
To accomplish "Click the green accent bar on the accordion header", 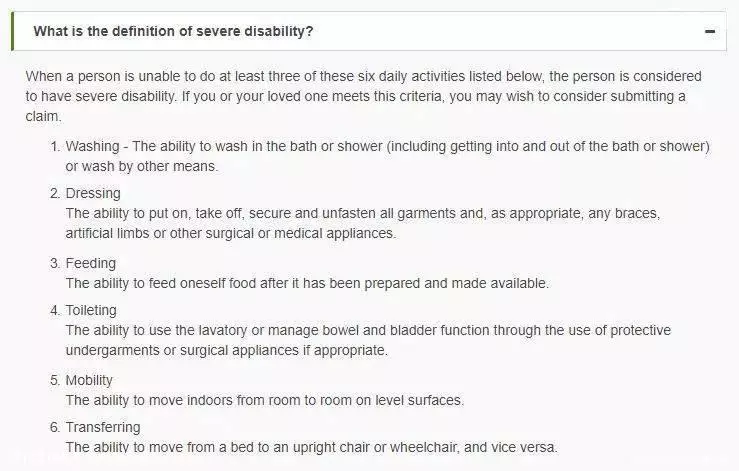I will 13,32.
